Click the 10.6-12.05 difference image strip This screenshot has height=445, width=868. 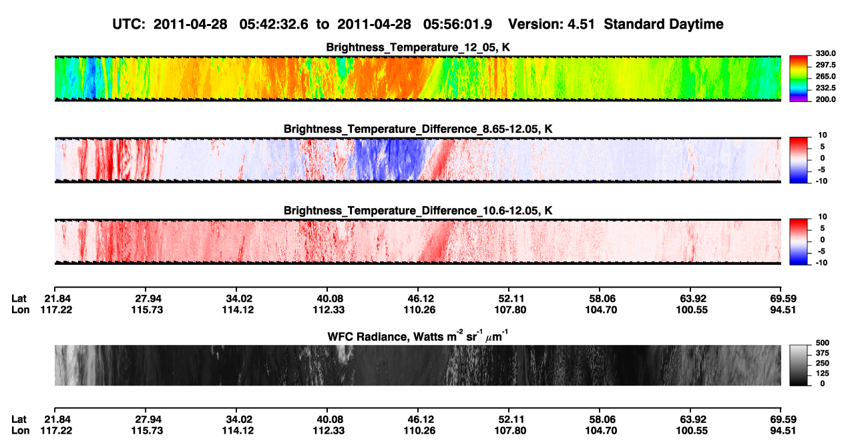(x=418, y=242)
